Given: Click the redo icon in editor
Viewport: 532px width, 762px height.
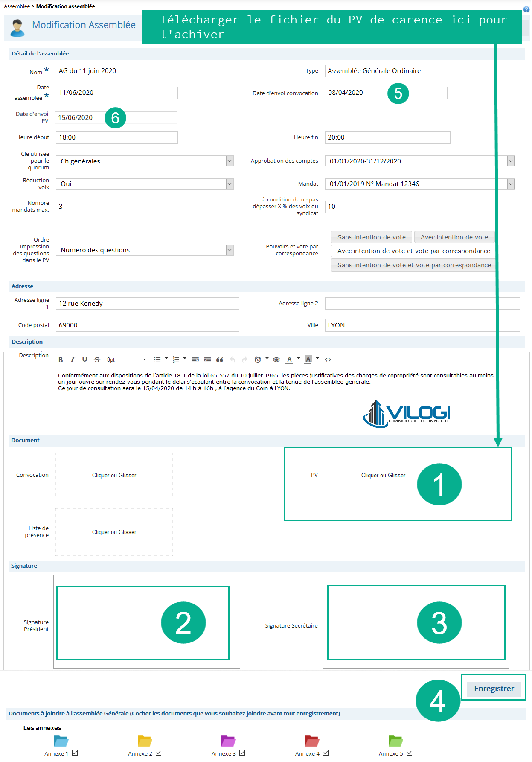Looking at the screenshot, I should [x=244, y=360].
